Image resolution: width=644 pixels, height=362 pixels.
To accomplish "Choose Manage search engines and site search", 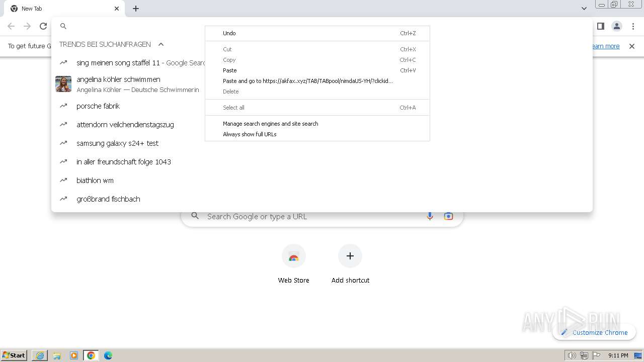I will (317, 124).
